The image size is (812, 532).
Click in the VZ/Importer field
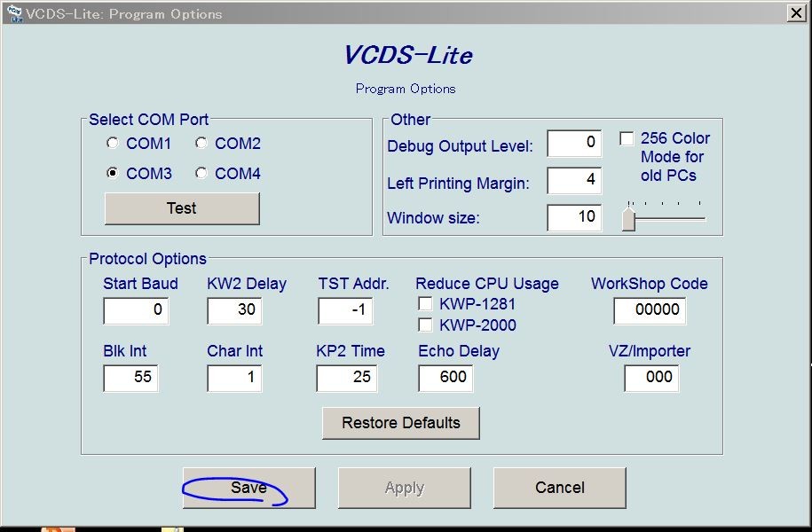pos(651,379)
